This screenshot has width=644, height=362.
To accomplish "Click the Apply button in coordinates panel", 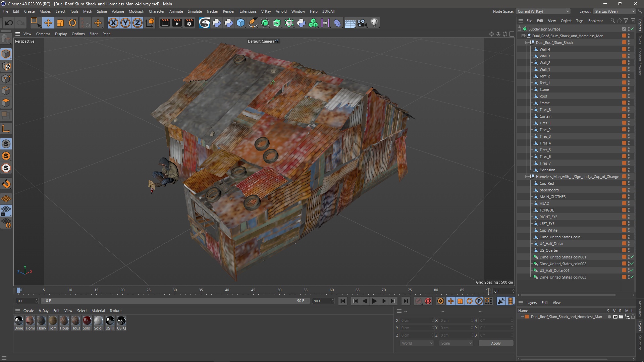I will pos(496,343).
